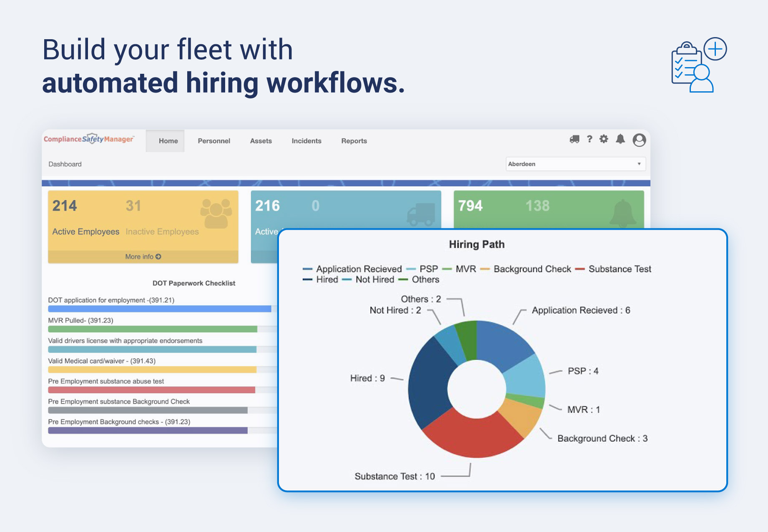Click the Dashboard breadcrumb label
Image resolution: width=768 pixels, height=532 pixels.
65,164
